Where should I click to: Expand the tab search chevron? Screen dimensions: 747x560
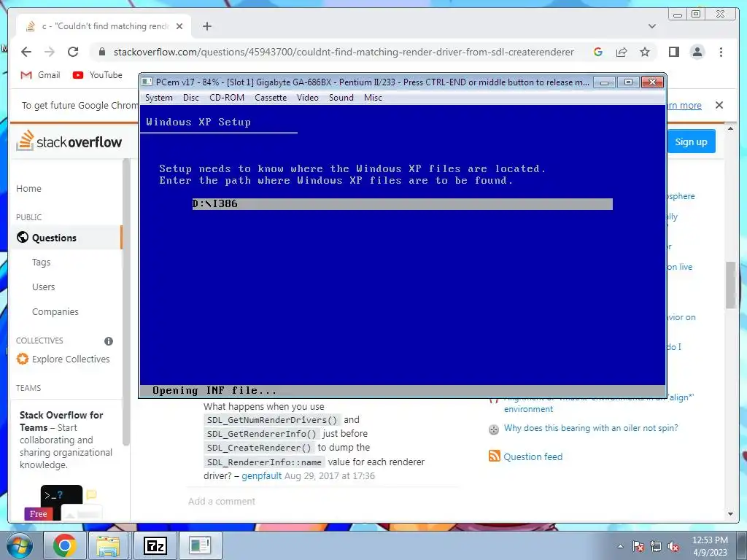pos(652,26)
